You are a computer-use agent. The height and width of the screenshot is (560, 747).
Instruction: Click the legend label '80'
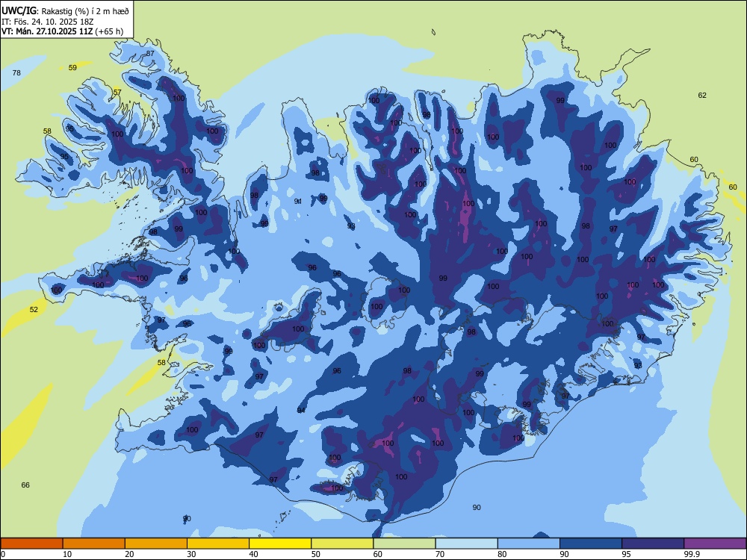pyautogui.click(x=502, y=554)
